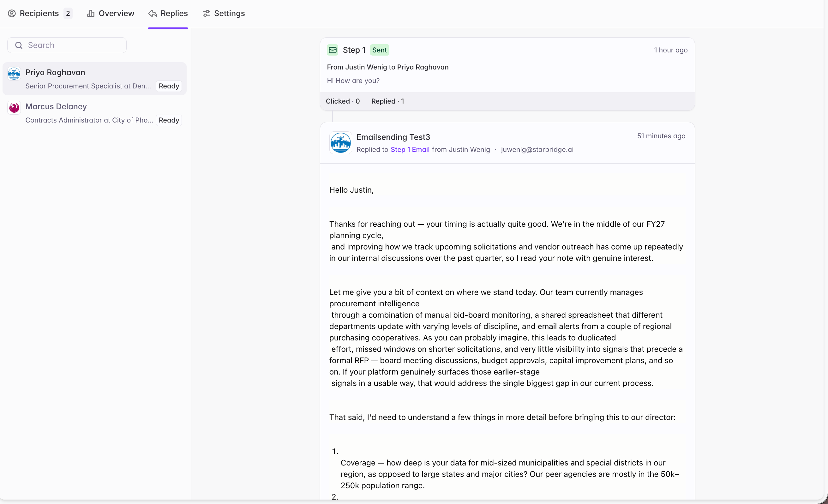
Task: Open the Settings tab
Action: tap(224, 14)
